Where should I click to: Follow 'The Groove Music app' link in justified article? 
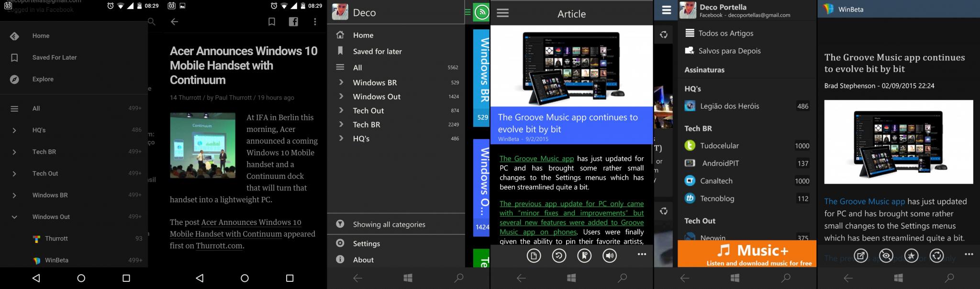tap(536, 159)
